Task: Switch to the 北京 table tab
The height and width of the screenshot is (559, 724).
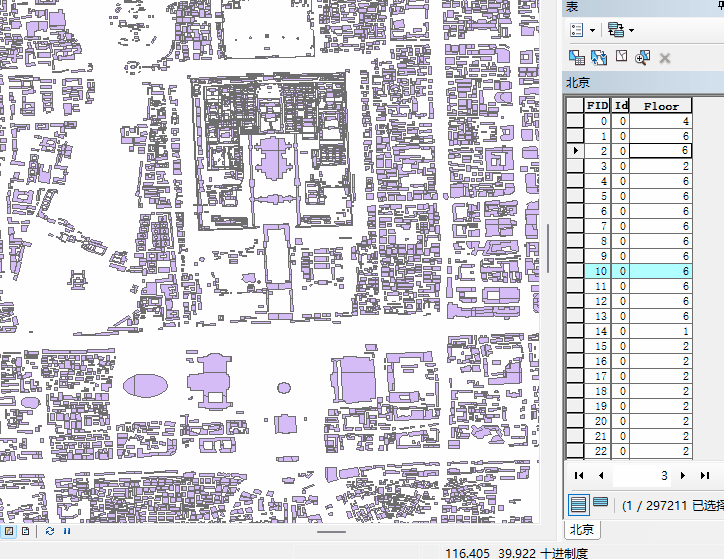Action: tap(582, 529)
